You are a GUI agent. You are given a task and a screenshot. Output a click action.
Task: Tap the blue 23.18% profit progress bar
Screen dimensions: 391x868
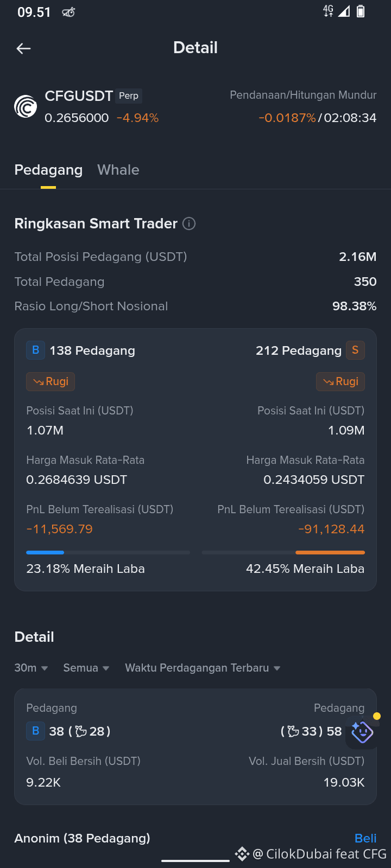point(45,552)
